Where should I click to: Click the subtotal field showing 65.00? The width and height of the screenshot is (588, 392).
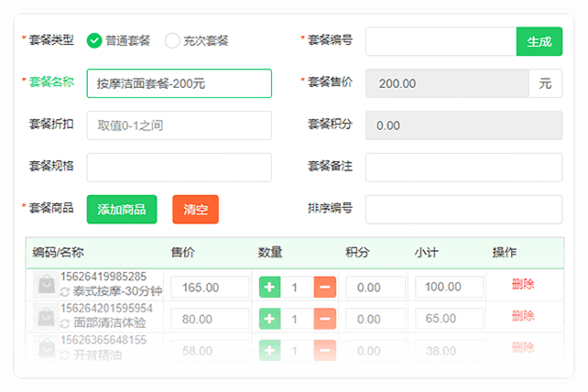coord(450,319)
